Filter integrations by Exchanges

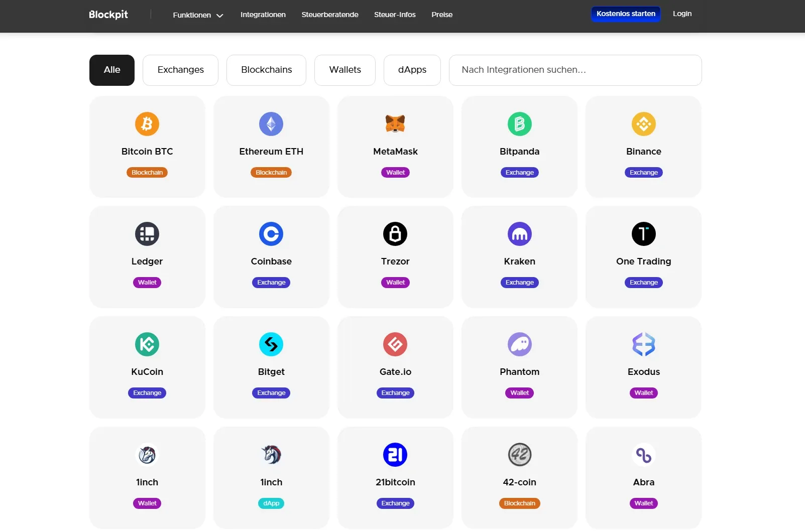181,70
